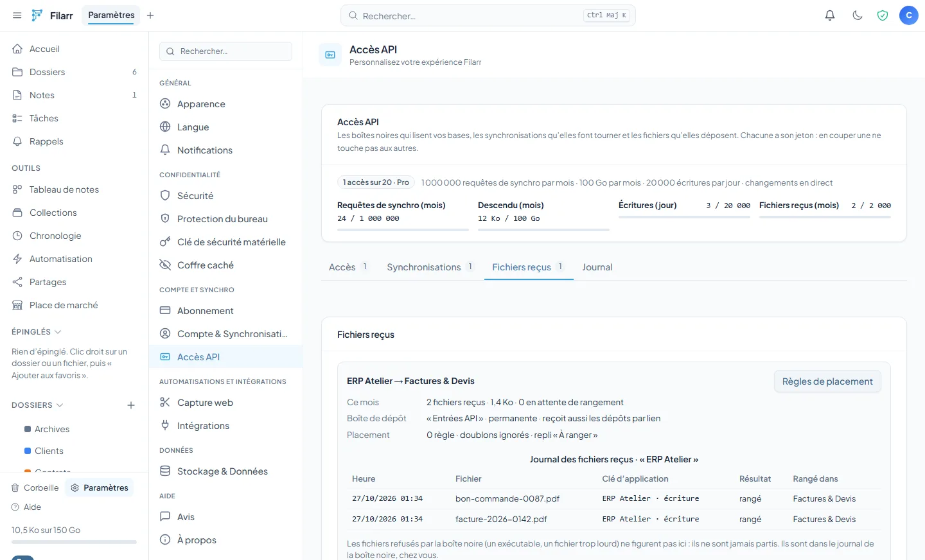
Task: Open Corbeille trash in sidebar
Action: pyautogui.click(x=35, y=487)
